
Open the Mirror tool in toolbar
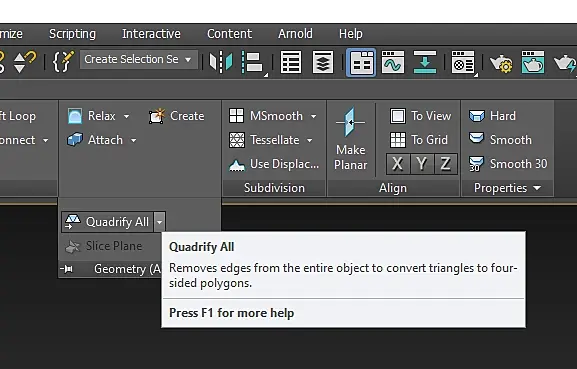[x=221, y=62]
